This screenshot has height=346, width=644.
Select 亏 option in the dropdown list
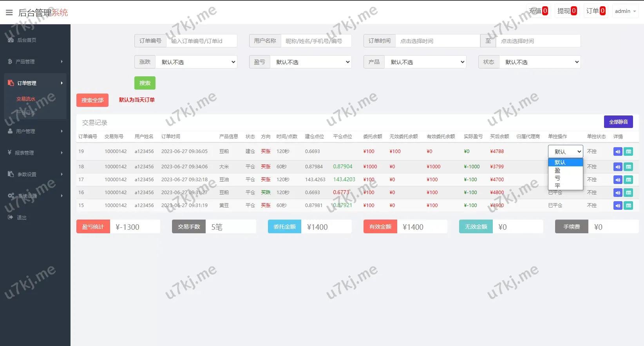(557, 178)
